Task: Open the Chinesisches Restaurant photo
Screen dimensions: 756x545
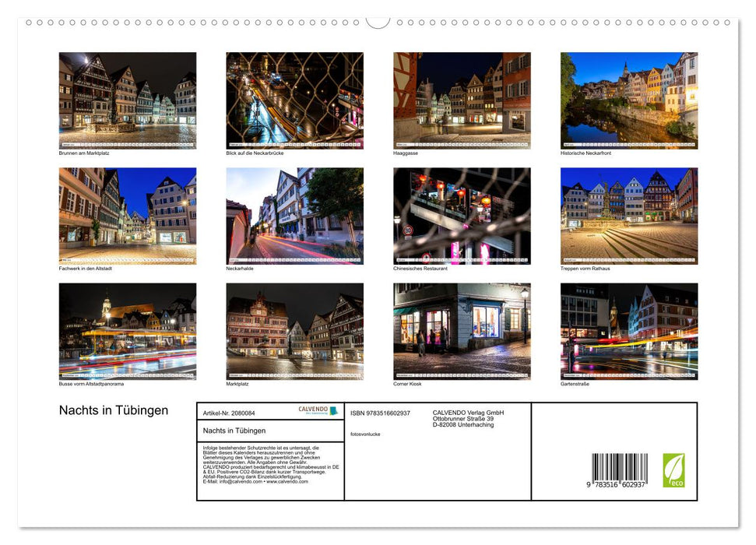Action: [x=462, y=216]
